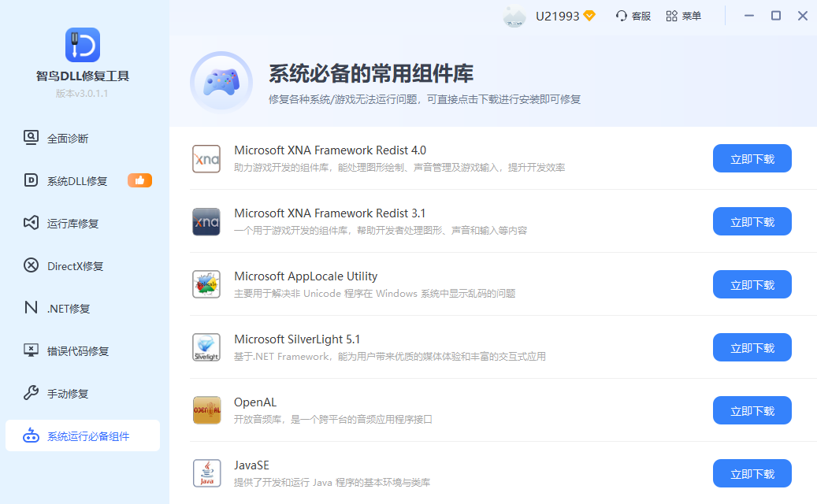The height and width of the screenshot is (504, 817).
Task: Click title Microsoft XNA Framework Redist 4.0
Action: click(x=330, y=150)
